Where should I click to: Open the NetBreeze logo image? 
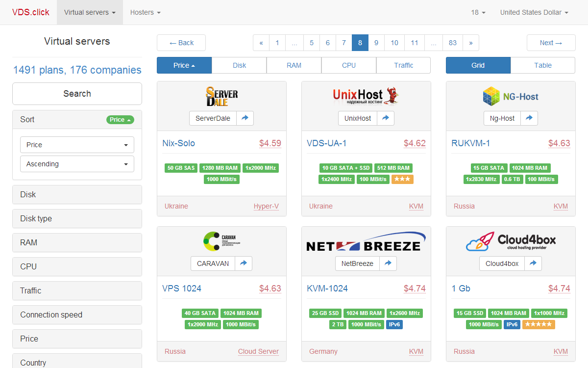pyautogui.click(x=366, y=241)
